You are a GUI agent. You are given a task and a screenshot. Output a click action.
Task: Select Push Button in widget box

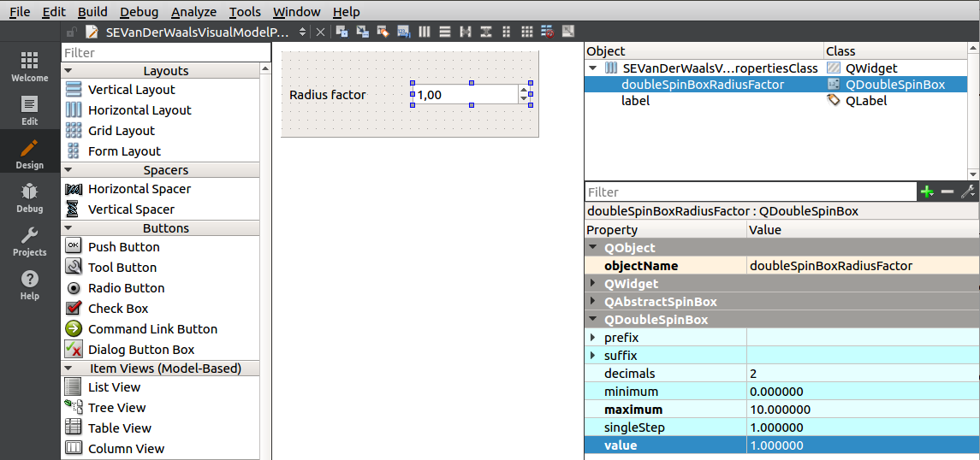[x=123, y=247]
